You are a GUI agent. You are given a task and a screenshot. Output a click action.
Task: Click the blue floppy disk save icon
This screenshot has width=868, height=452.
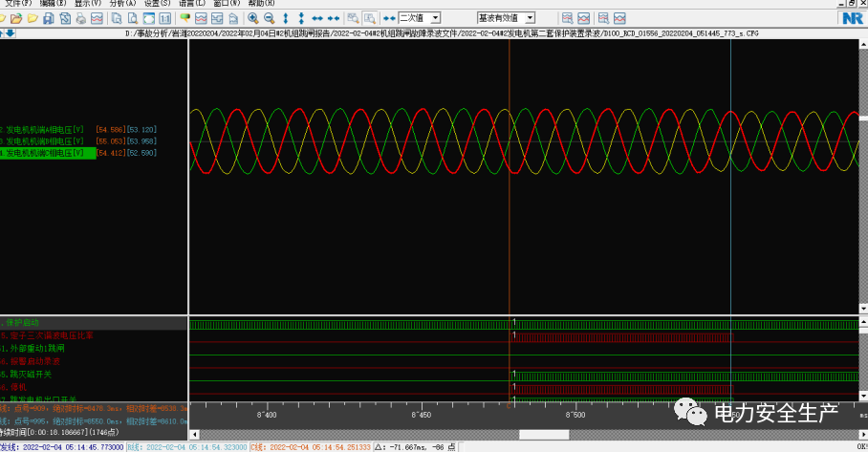click(x=49, y=18)
